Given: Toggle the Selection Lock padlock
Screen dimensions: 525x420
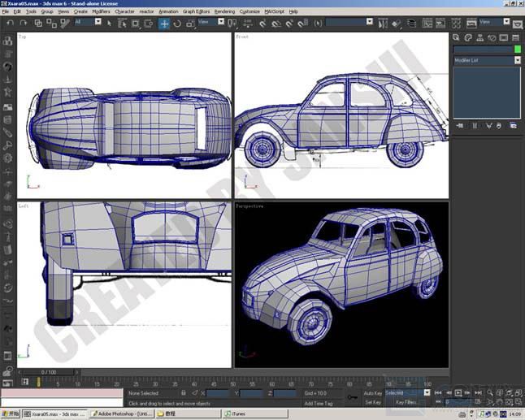Looking at the screenshot, I should coord(184,393).
